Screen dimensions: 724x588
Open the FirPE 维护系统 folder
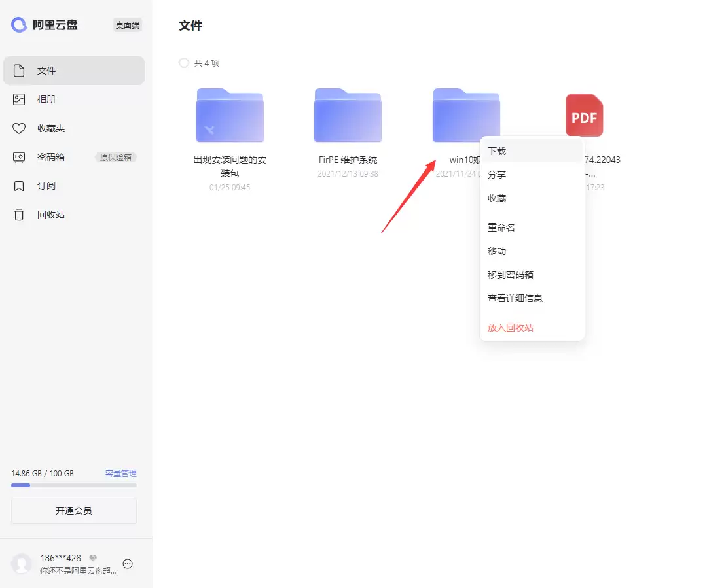coord(348,116)
